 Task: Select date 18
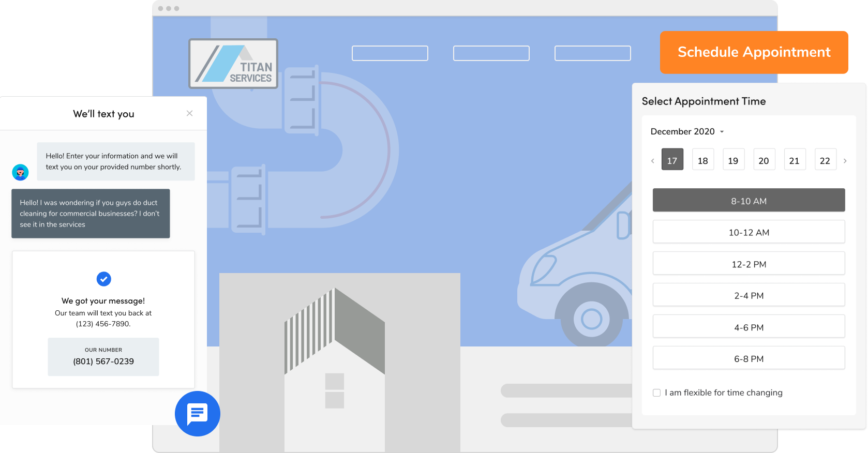tap(702, 160)
